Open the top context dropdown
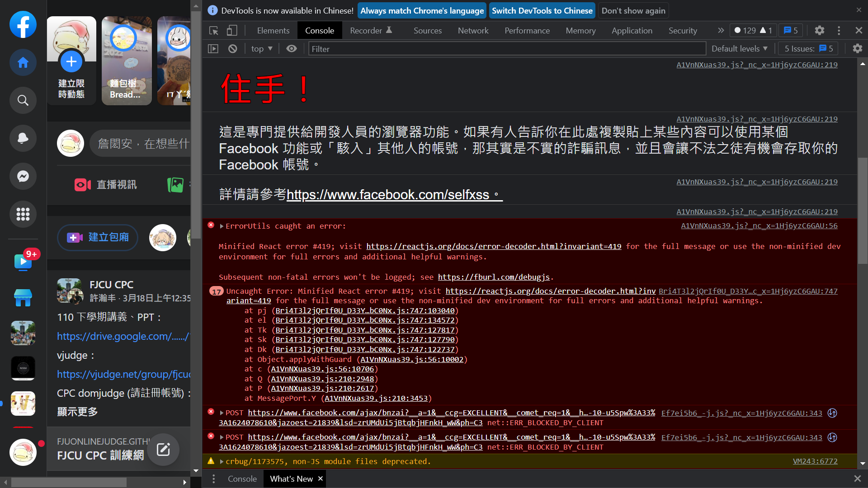 (262, 49)
